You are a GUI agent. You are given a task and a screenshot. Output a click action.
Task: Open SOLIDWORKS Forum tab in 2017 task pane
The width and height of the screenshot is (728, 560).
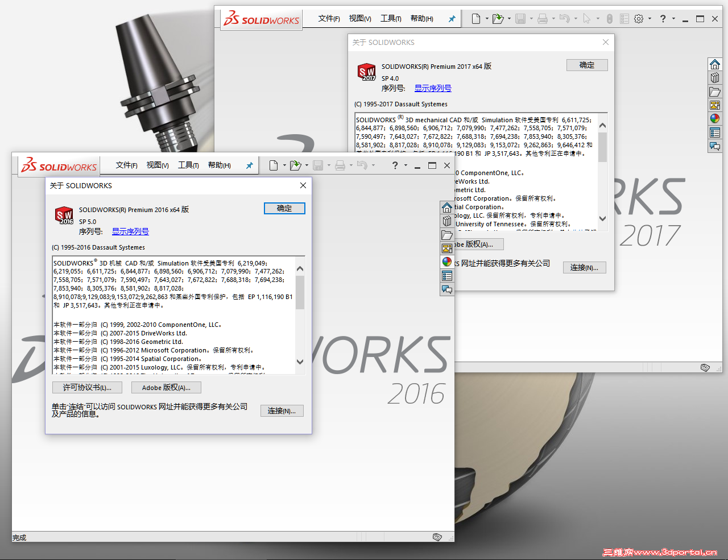(715, 146)
